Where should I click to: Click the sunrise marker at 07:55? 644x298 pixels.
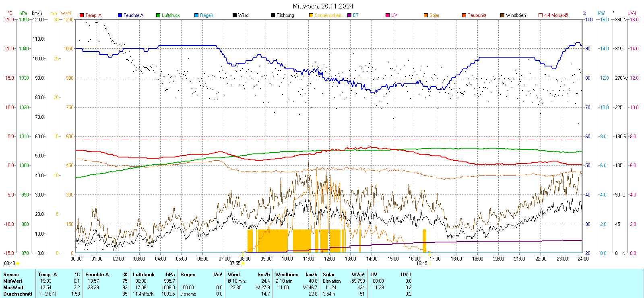243,264
